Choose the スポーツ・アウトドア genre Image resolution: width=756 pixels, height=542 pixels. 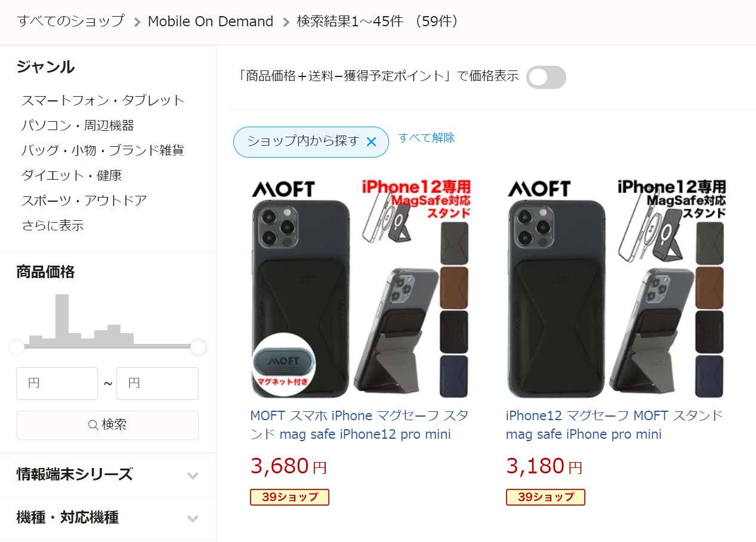[x=84, y=201]
